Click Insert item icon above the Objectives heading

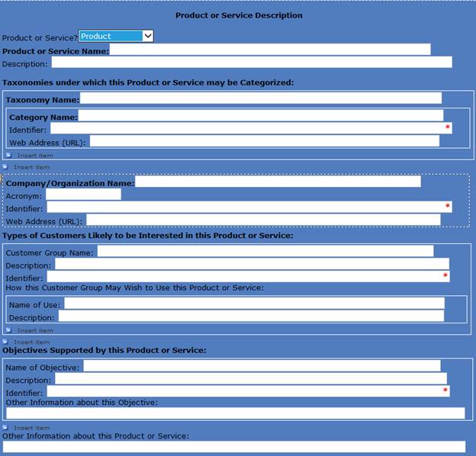point(5,342)
